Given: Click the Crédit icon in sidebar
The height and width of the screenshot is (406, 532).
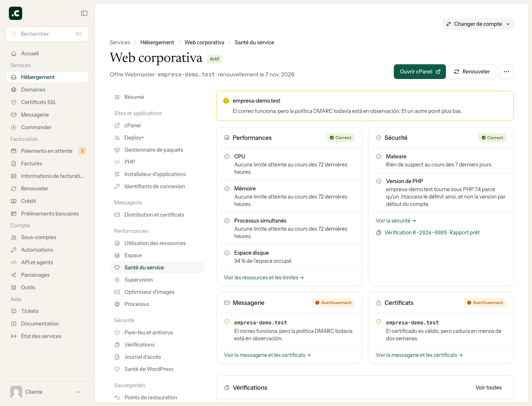Looking at the screenshot, I should tap(14, 201).
